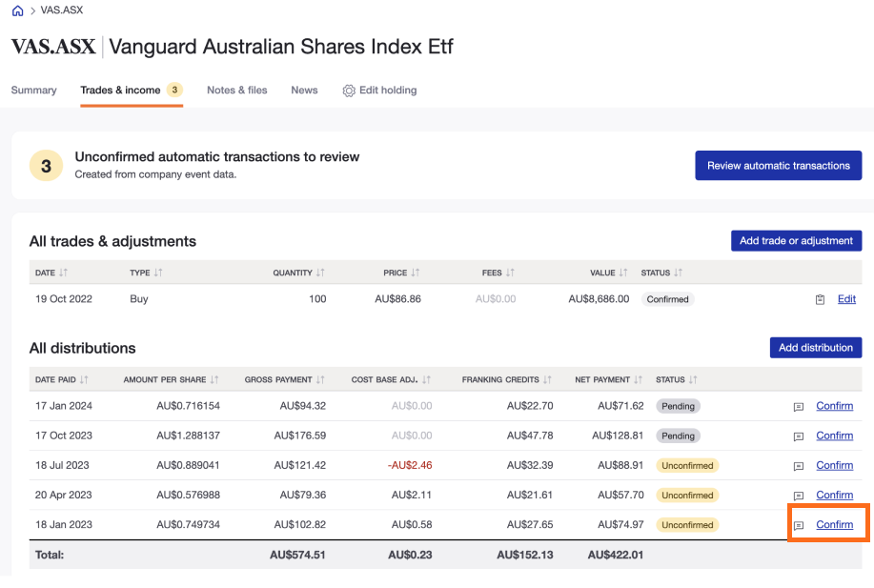The image size is (874, 588).
Task: Select the trade quantity 100 cell
Action: tap(317, 299)
